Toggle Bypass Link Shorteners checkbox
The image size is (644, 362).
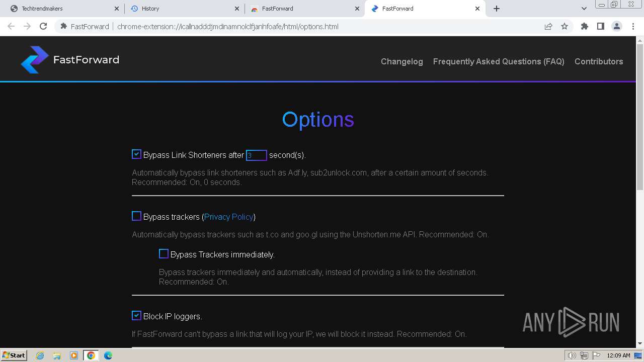(x=136, y=154)
